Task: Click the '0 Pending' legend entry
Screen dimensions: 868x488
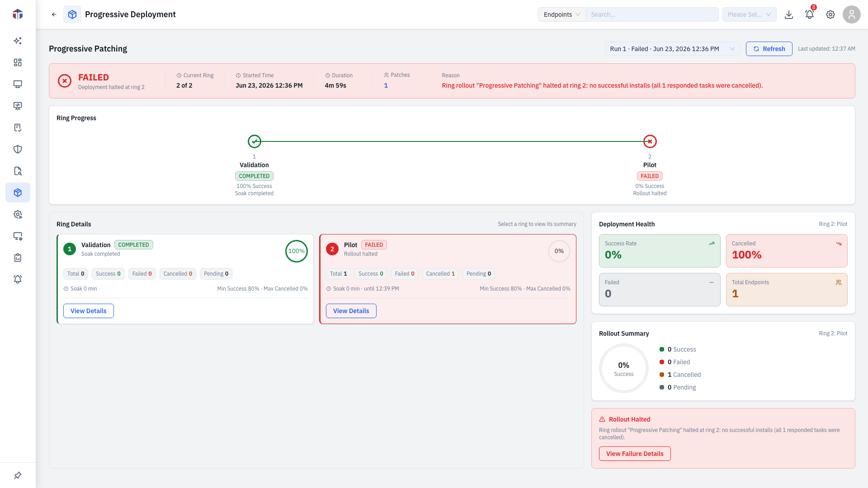Action: 678,387
